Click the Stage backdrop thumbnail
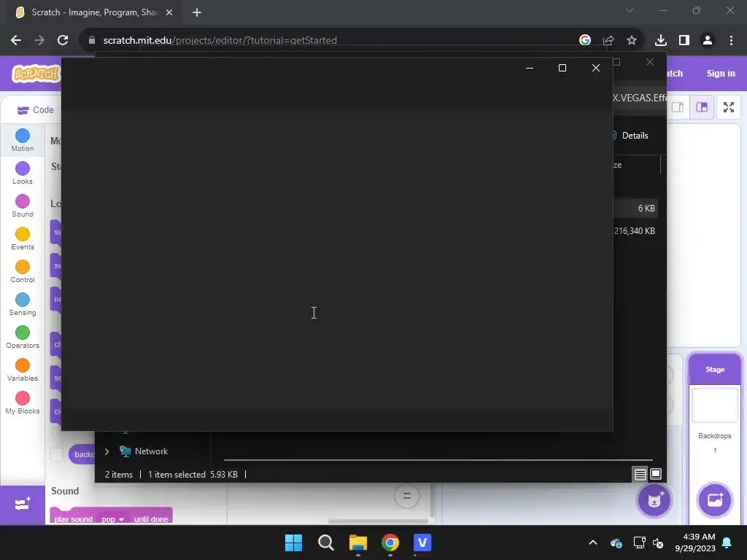Screen dimensions: 747x560 715,405
